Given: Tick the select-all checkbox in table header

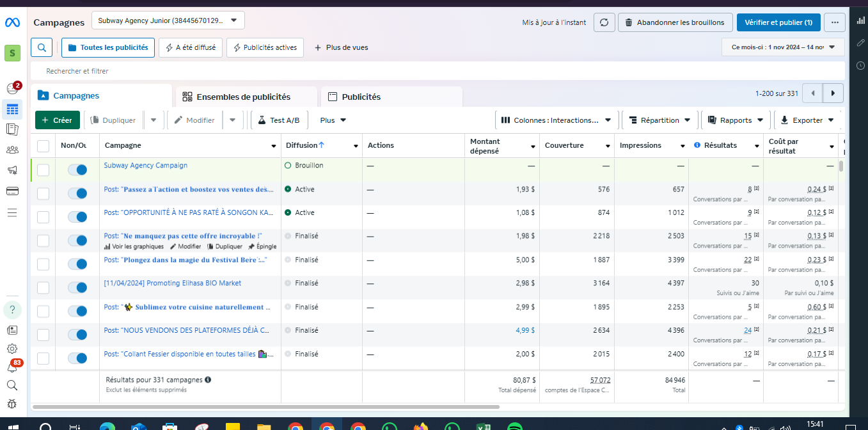Looking at the screenshot, I should click(43, 146).
